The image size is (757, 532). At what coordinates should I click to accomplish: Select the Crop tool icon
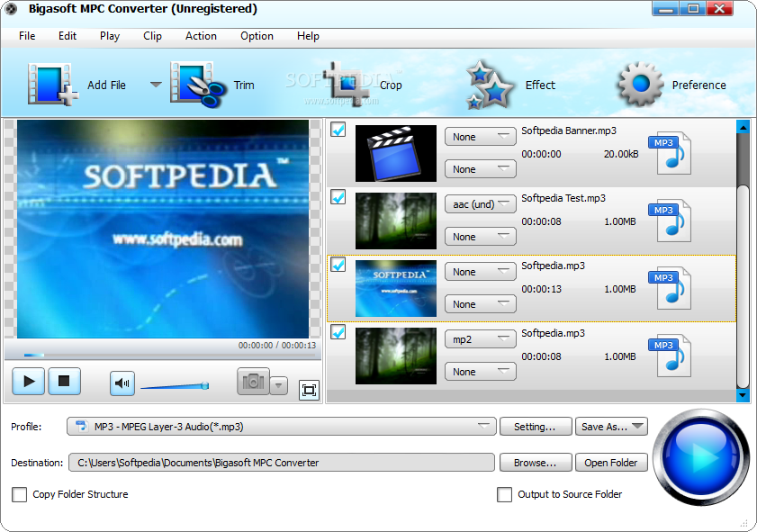click(346, 83)
